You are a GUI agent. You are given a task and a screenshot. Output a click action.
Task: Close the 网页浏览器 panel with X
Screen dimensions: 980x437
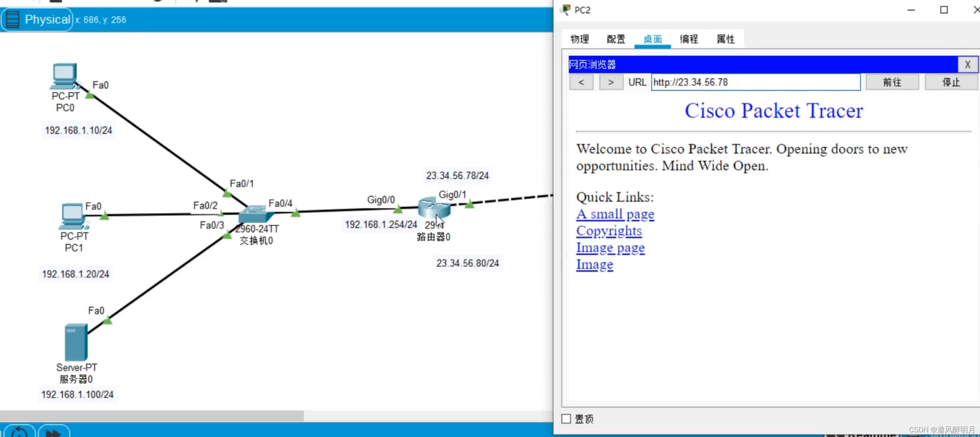click(967, 65)
